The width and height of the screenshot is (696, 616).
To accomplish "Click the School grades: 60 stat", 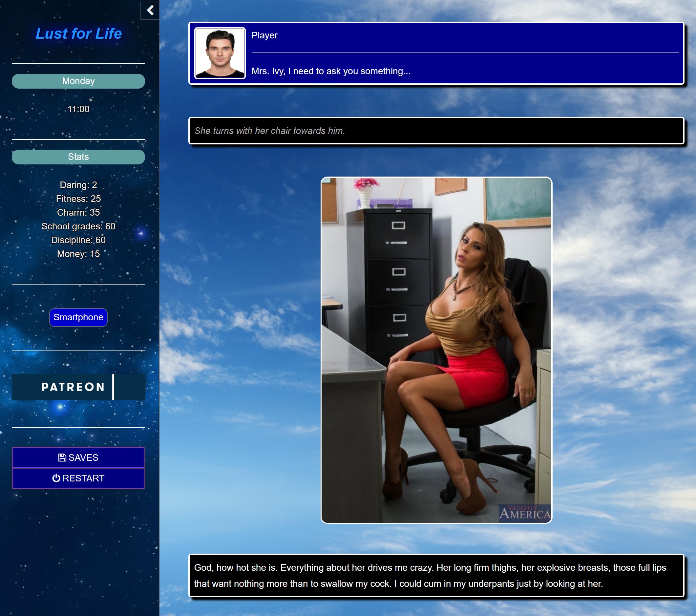I will tap(78, 226).
